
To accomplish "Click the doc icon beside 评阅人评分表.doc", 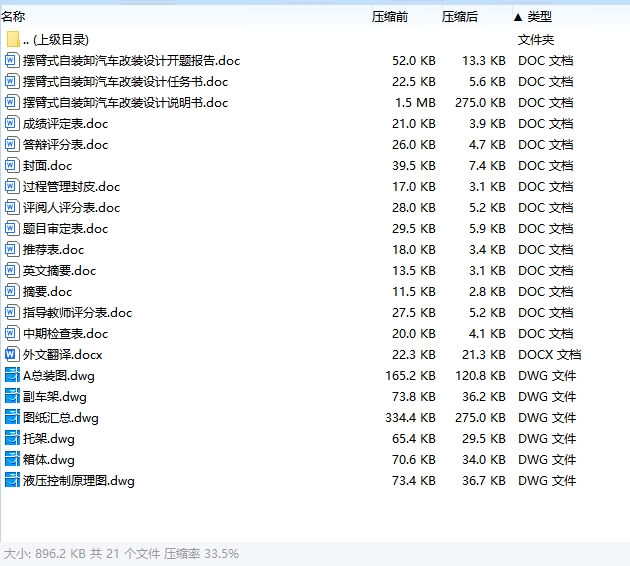I will (x=12, y=207).
